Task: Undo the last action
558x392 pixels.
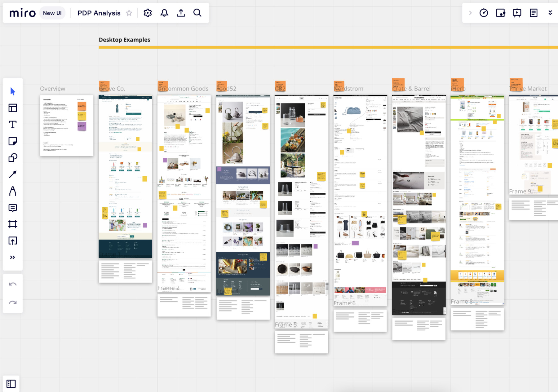Action: [13, 284]
